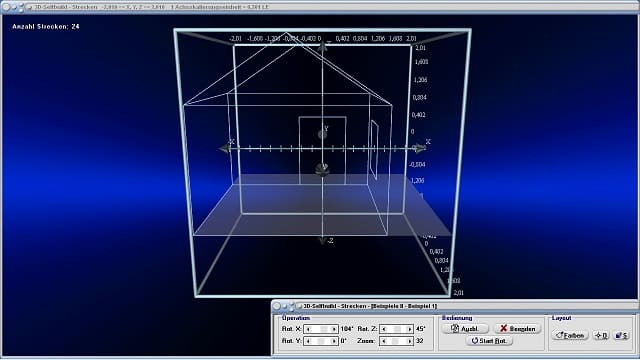Image resolution: width=640 pixels, height=360 pixels.
Task: Click the 'Anzahl Strecken: 24' text
Action: point(46,27)
